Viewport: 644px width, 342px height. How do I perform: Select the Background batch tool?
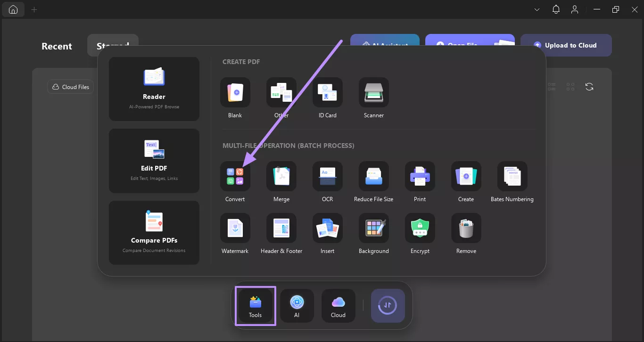[373, 233]
